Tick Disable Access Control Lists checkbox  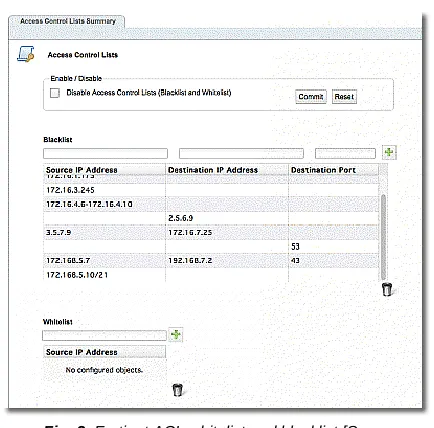[55, 93]
